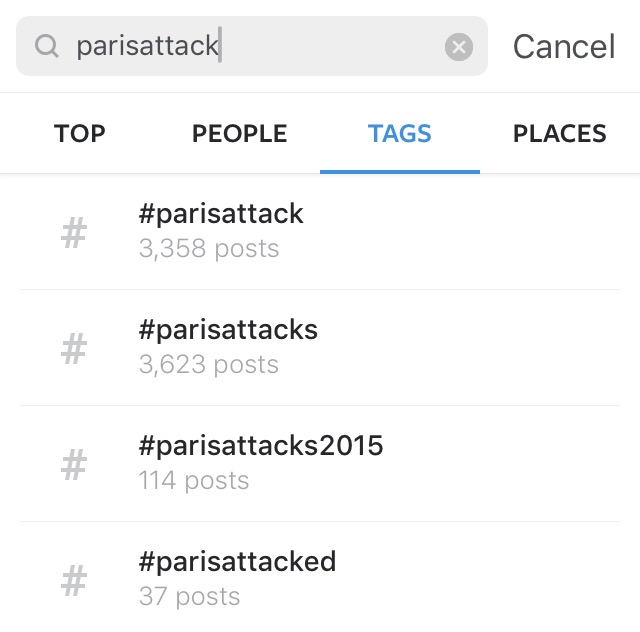The image size is (640, 632).
Task: Tap the hash icon beside #parisattacked
Action: 74,581
